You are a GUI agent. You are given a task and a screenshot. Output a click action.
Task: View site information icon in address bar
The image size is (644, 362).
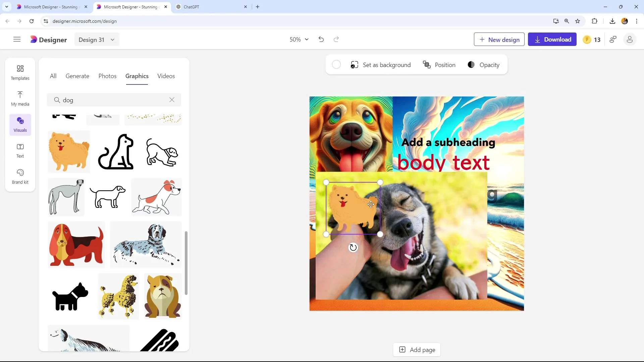46,21
